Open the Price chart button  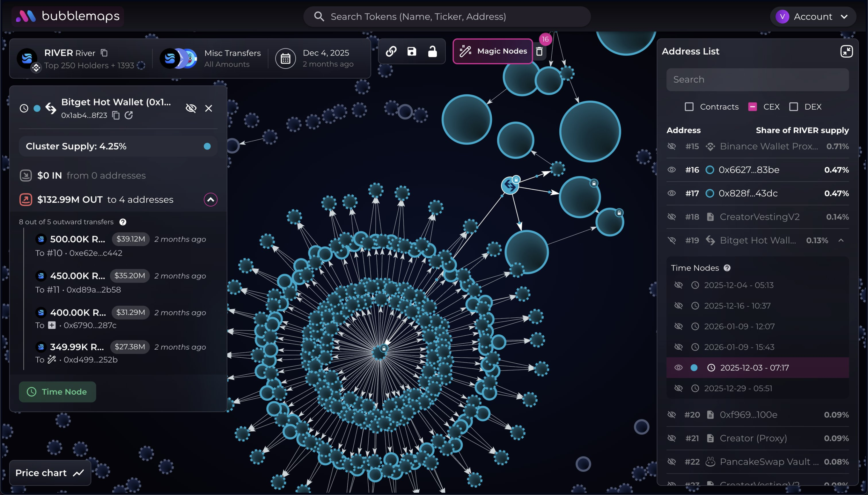[50, 473]
